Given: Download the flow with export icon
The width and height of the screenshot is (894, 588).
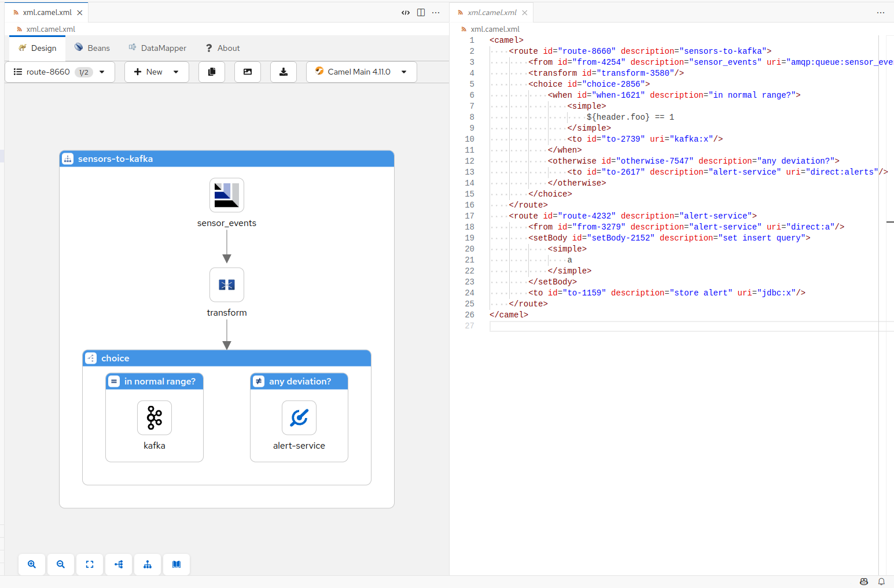Looking at the screenshot, I should 283,71.
